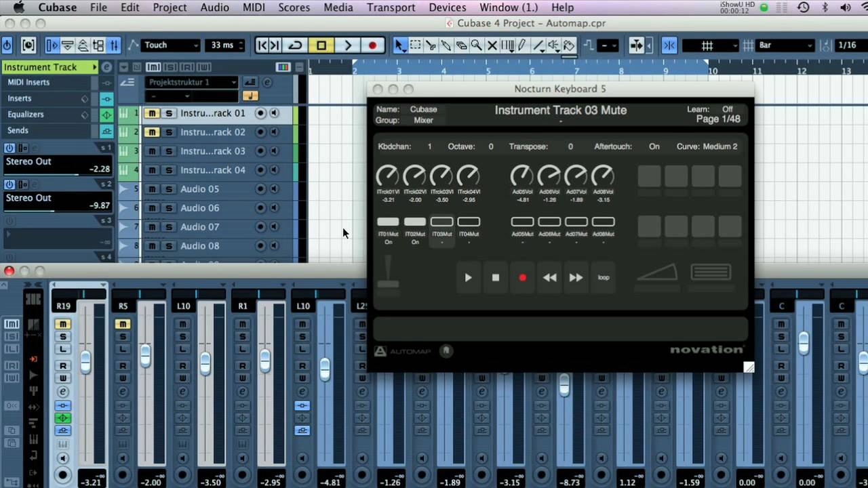Viewport: 868px width, 488px height.
Task: Open the Projektstruktur 1 dropdown
Action: [192, 82]
